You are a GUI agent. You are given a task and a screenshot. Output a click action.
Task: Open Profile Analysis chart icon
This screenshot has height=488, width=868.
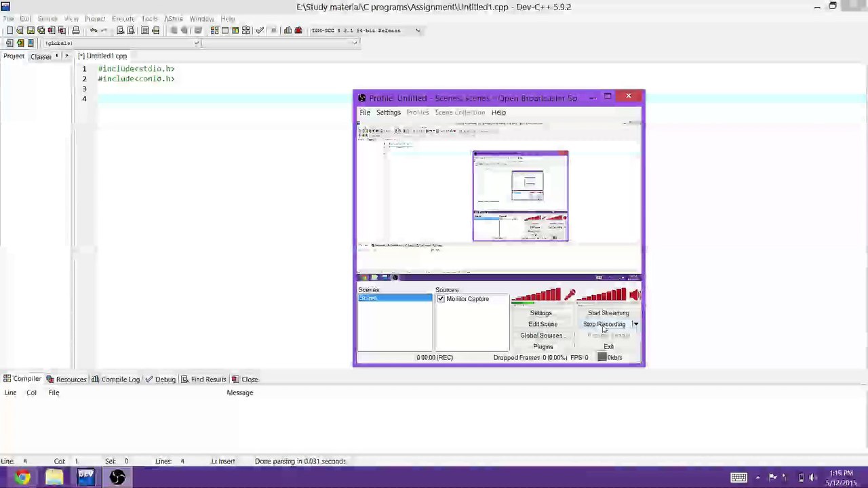288,30
